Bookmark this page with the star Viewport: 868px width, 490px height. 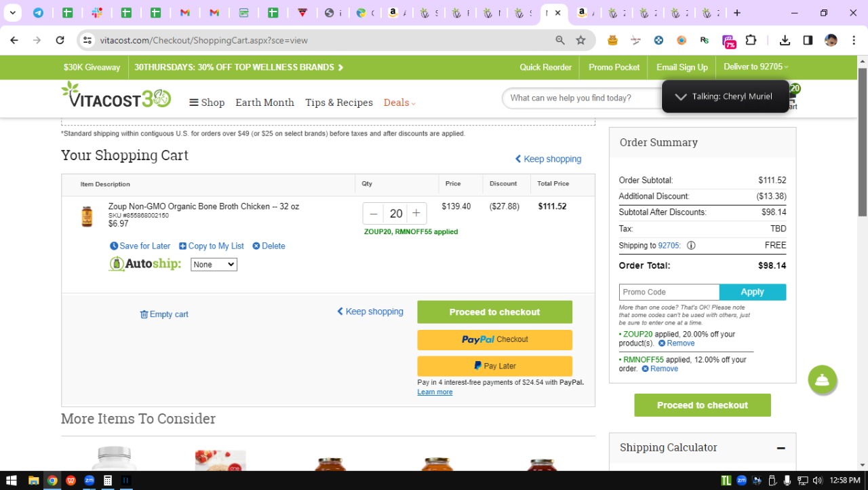580,40
